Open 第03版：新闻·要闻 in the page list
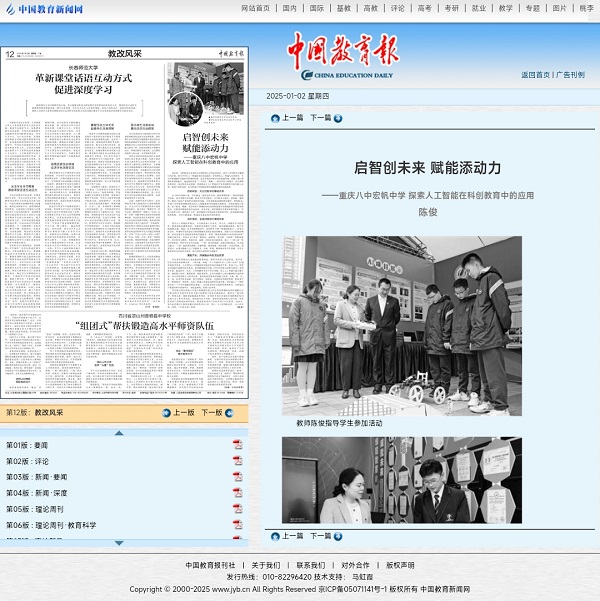 coord(36,477)
